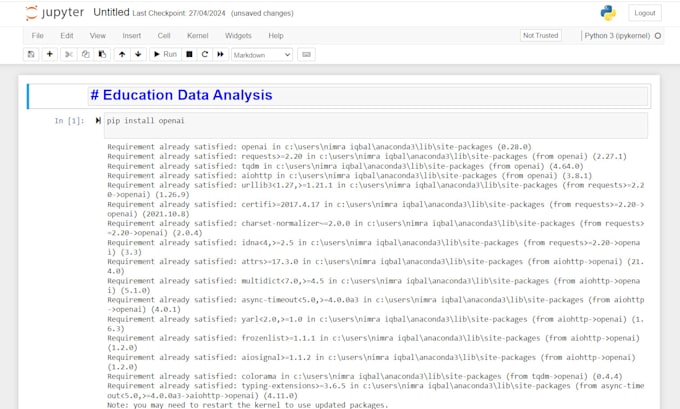Viewport: 680px width, 409px height.
Task: Click the Logout button
Action: click(645, 13)
